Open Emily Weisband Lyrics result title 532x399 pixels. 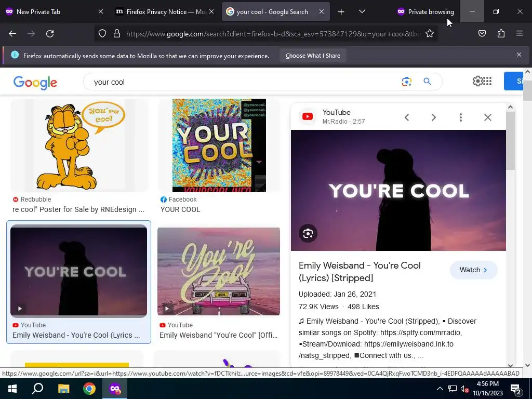pyautogui.click(x=76, y=335)
